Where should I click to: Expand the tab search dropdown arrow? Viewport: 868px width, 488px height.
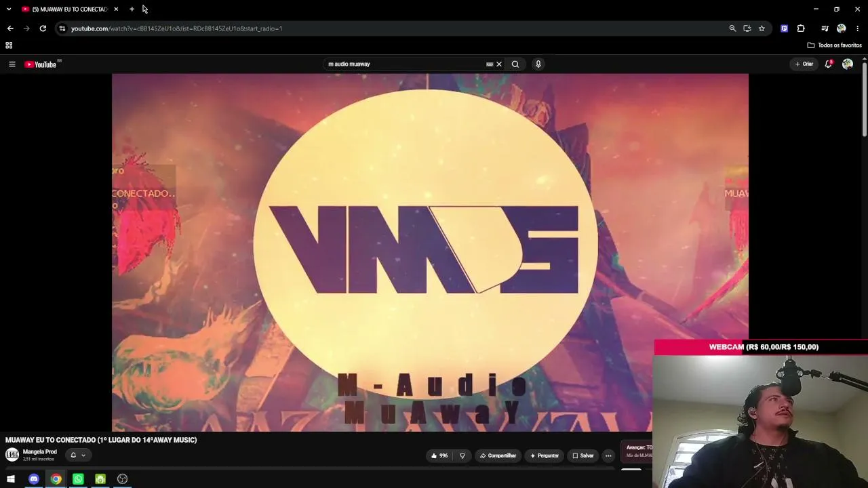coord(9,9)
